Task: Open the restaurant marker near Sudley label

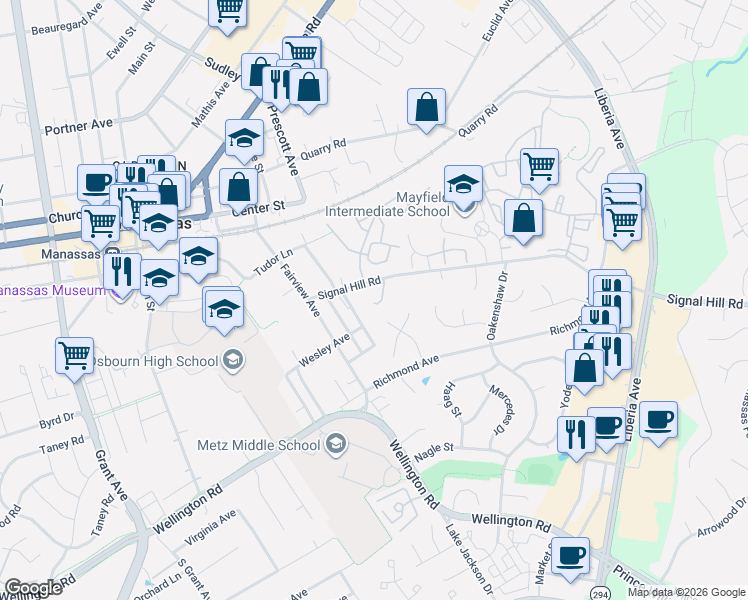Action: point(280,88)
